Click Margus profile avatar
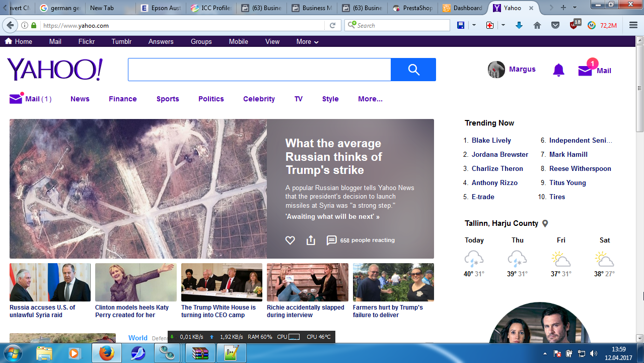This screenshot has height=363, width=644. click(496, 70)
